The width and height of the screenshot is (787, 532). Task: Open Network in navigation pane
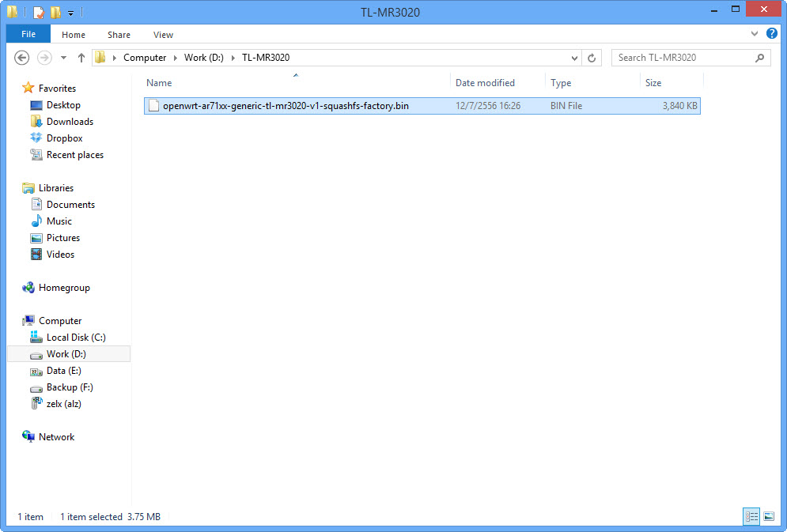pos(56,437)
